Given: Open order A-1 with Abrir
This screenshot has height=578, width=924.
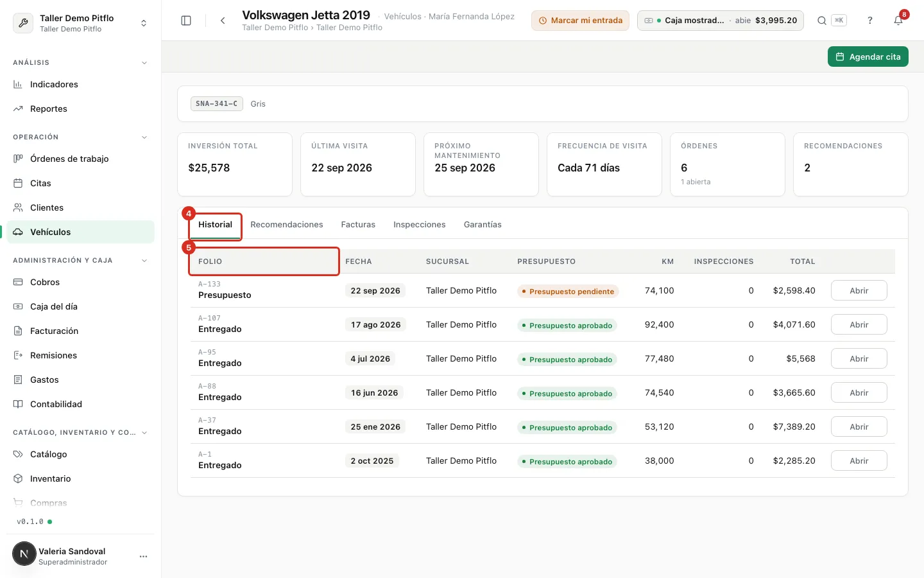Looking at the screenshot, I should point(859,460).
